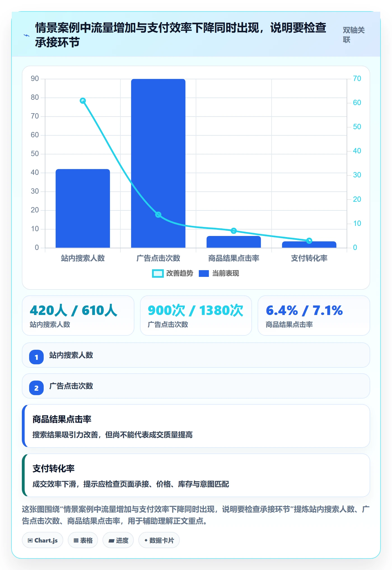Click the 支付转化率 bar in chart
The image size is (392, 570).
point(309,245)
